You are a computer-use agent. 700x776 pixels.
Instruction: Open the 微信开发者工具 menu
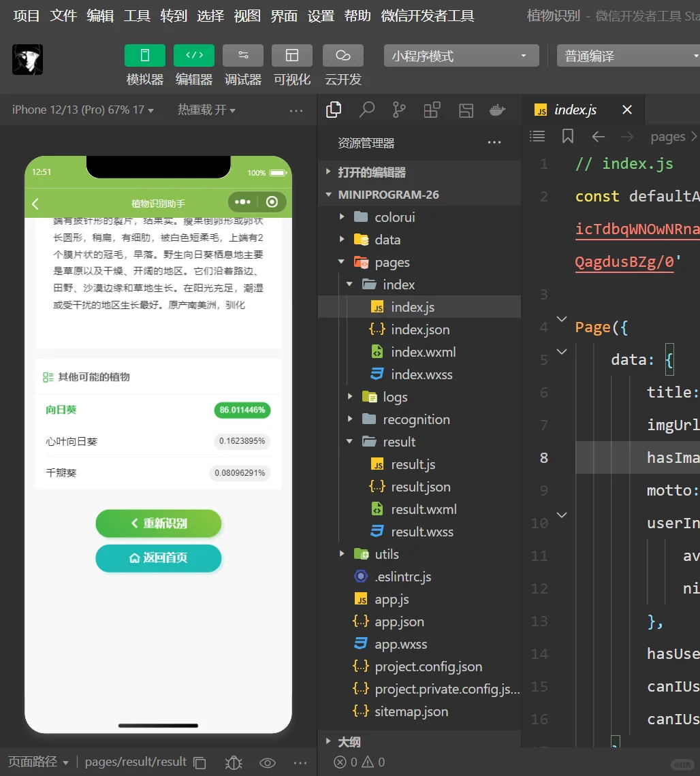coord(427,16)
